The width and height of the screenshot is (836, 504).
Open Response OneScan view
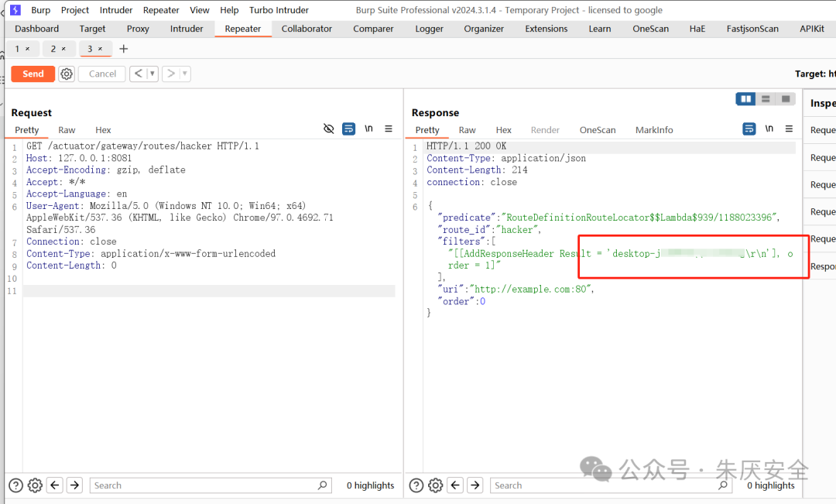[x=598, y=130]
